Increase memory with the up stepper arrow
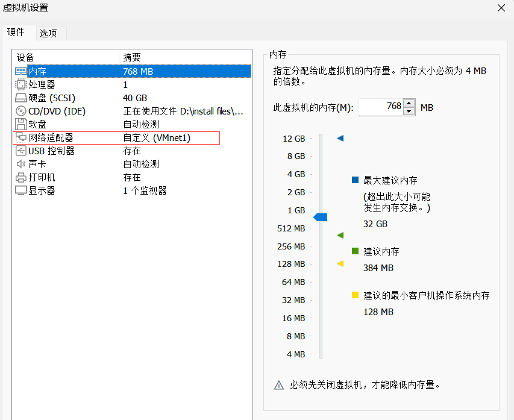 tap(409, 103)
